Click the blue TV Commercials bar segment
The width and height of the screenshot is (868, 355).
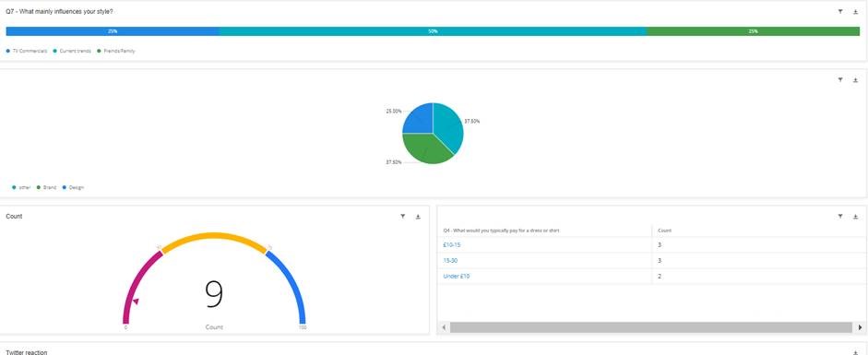(x=113, y=31)
